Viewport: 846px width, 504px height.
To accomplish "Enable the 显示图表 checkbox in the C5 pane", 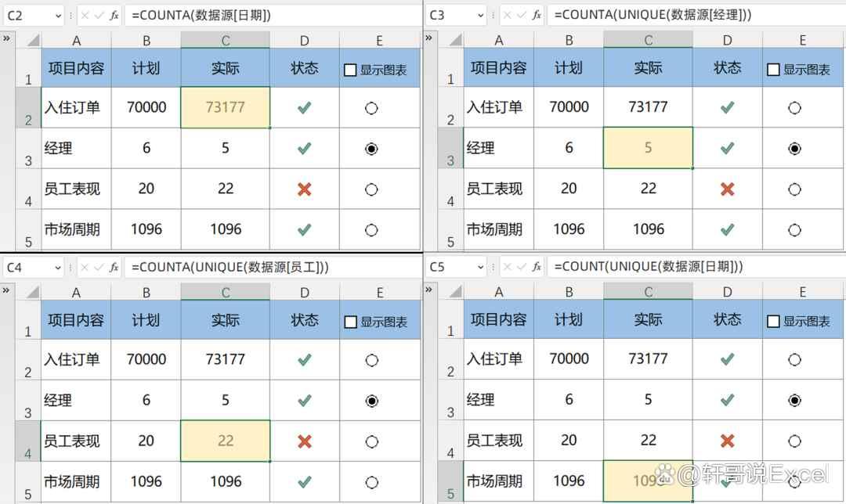I will click(773, 322).
